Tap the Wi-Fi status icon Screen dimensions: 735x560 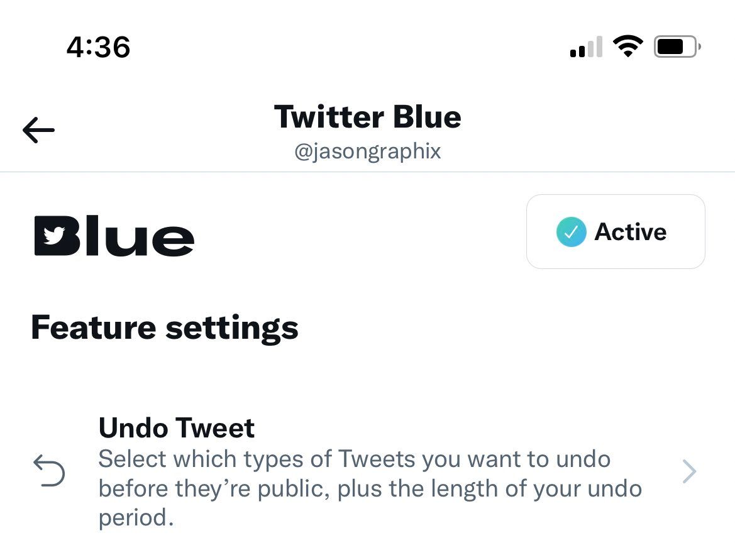627,47
